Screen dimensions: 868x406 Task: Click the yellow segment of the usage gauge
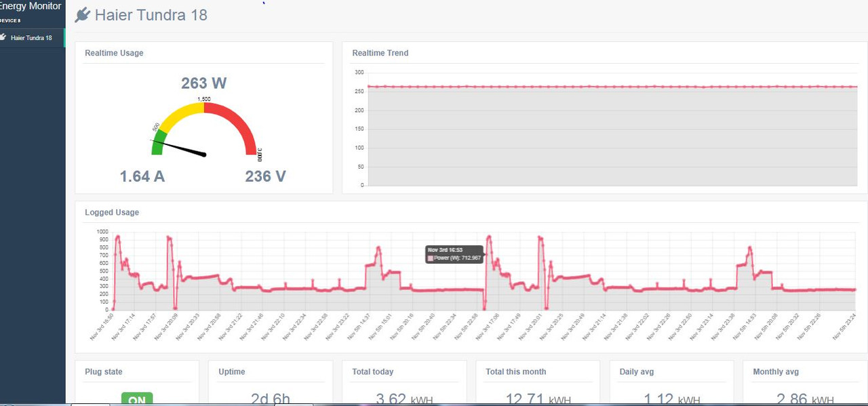(182, 114)
